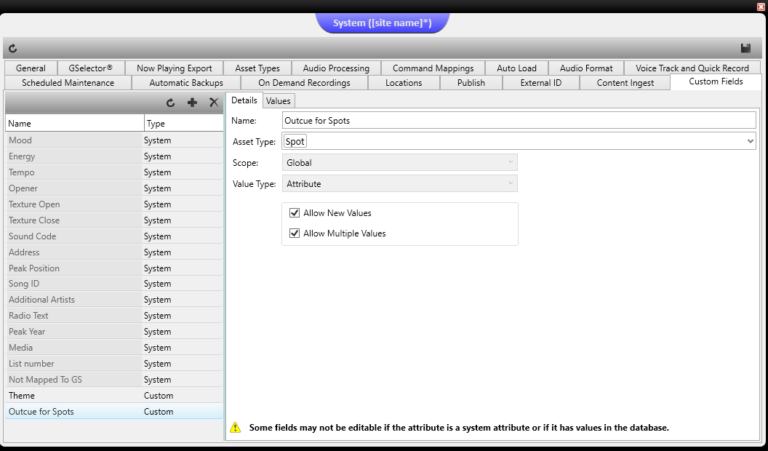Refresh the custom fields list

[171, 103]
